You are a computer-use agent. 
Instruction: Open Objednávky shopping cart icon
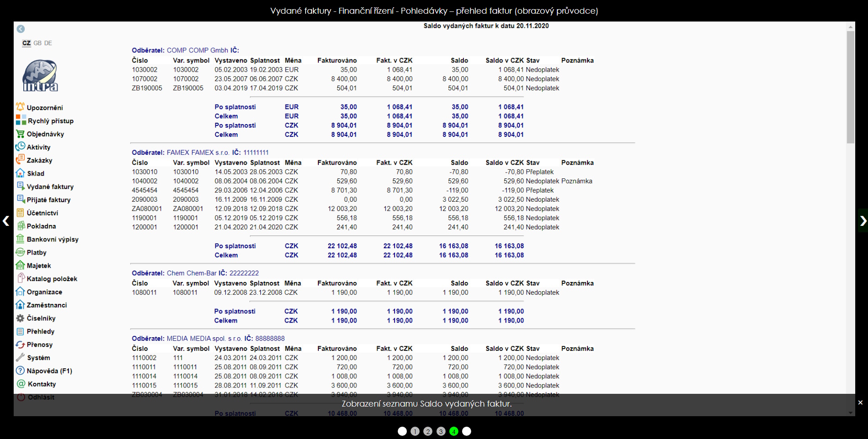click(x=20, y=134)
